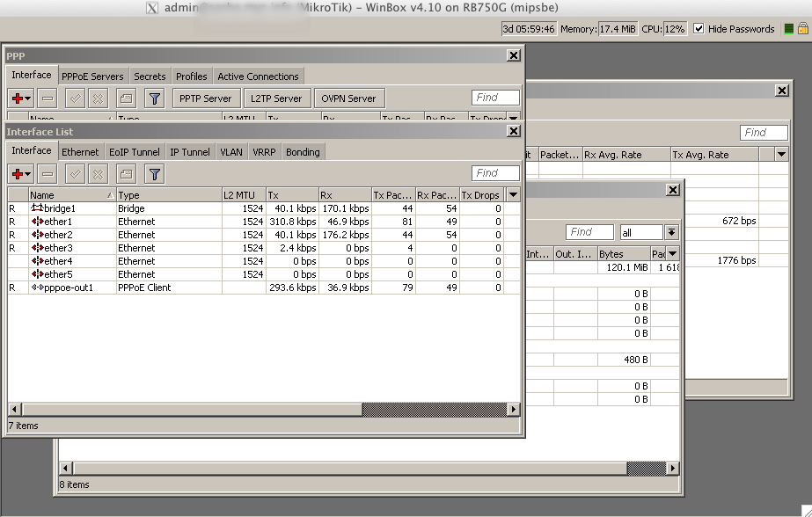
Task: Open EoIP Tunnel tab
Action: click(x=134, y=152)
